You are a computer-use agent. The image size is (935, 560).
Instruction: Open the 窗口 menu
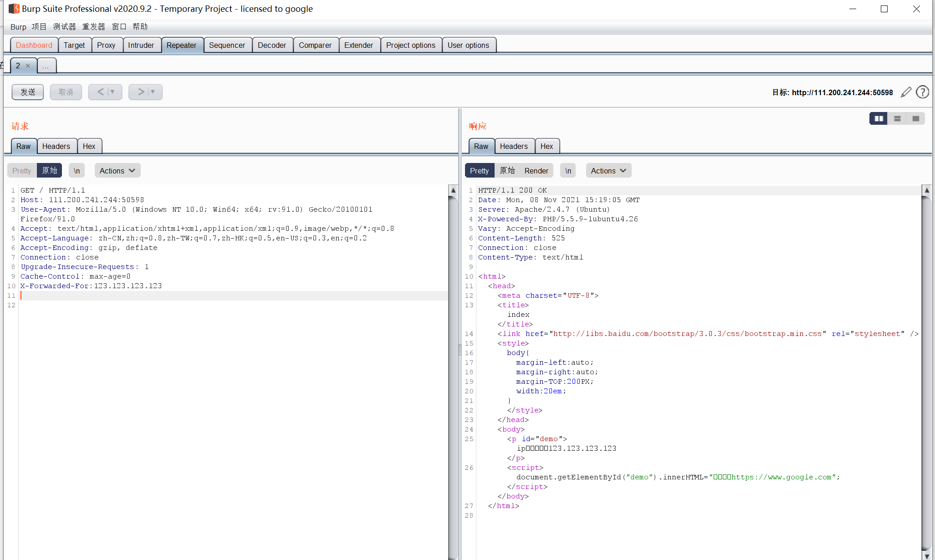pos(119,27)
